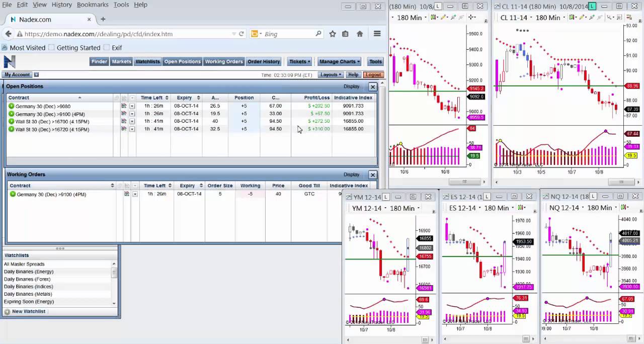Open chart icon for Wall St 30 >16720 row
Screen dimensions: 644x344
[124, 129]
